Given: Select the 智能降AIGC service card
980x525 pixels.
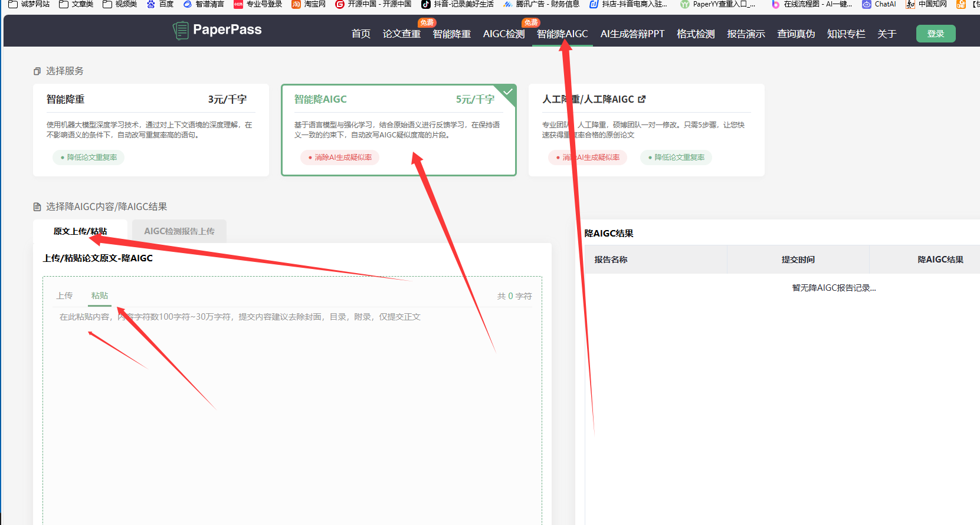Looking at the screenshot, I should (x=398, y=130).
